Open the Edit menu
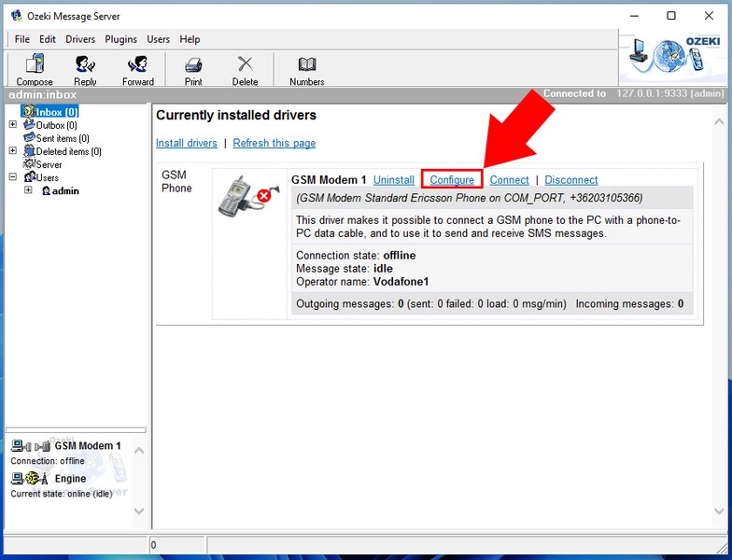 [x=47, y=39]
